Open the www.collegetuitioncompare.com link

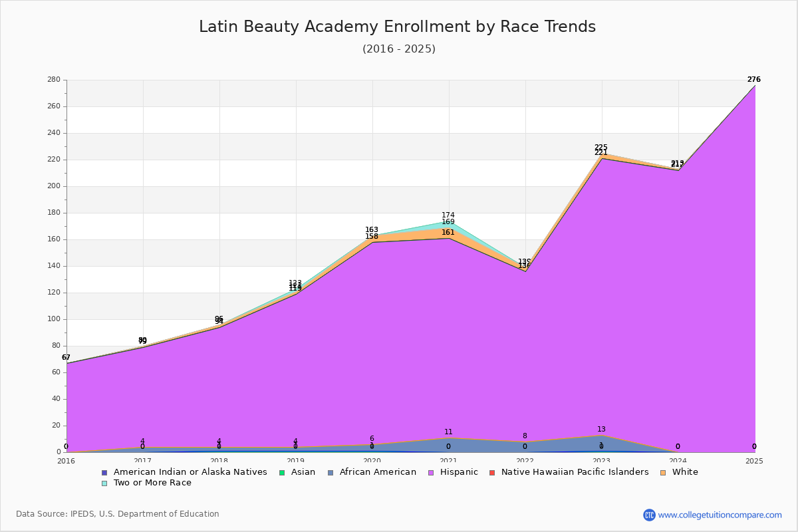tap(720, 515)
